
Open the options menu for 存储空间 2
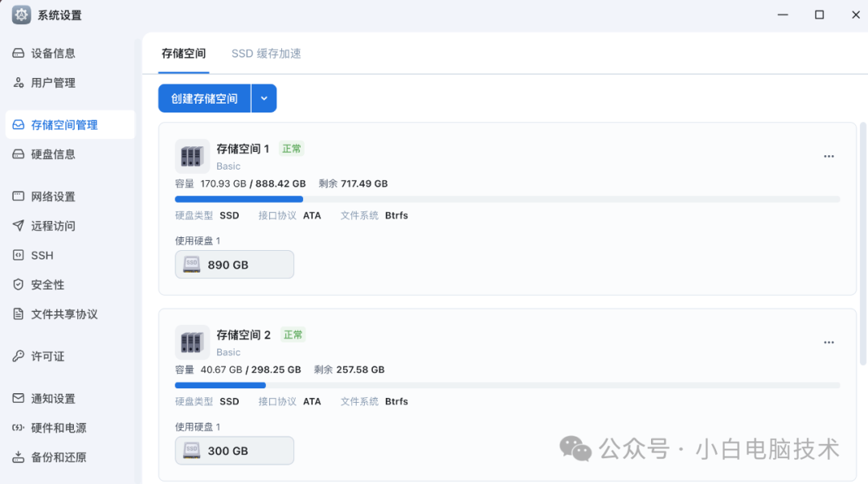pyautogui.click(x=829, y=342)
